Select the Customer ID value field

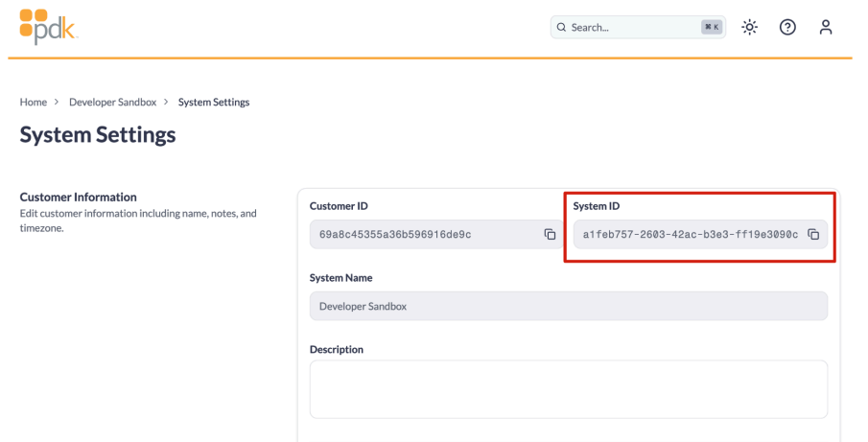pyautogui.click(x=435, y=235)
